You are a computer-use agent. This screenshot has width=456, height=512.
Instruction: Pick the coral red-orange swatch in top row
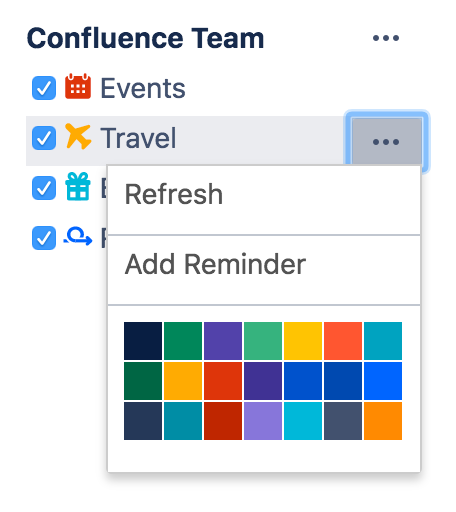coord(343,341)
